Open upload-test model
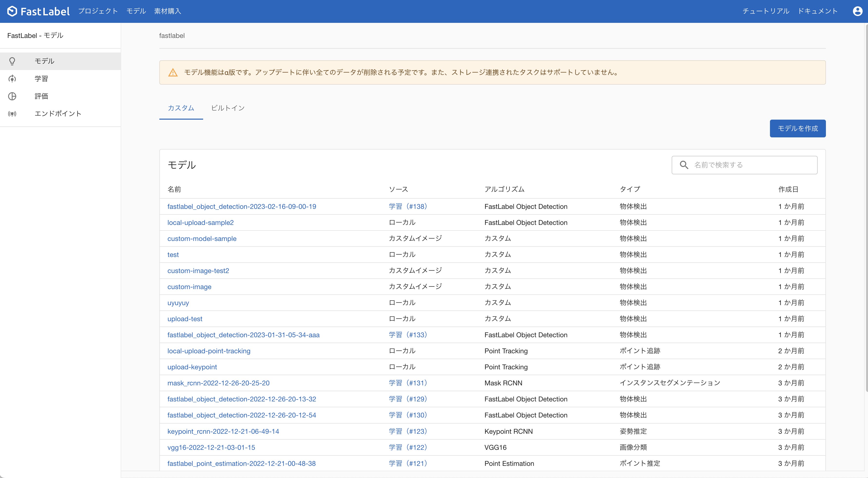The width and height of the screenshot is (868, 478). [185, 319]
